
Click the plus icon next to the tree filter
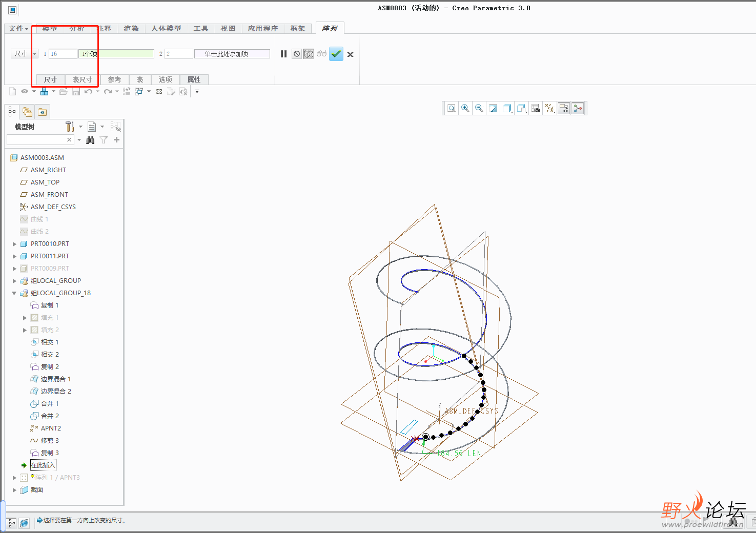tap(117, 140)
